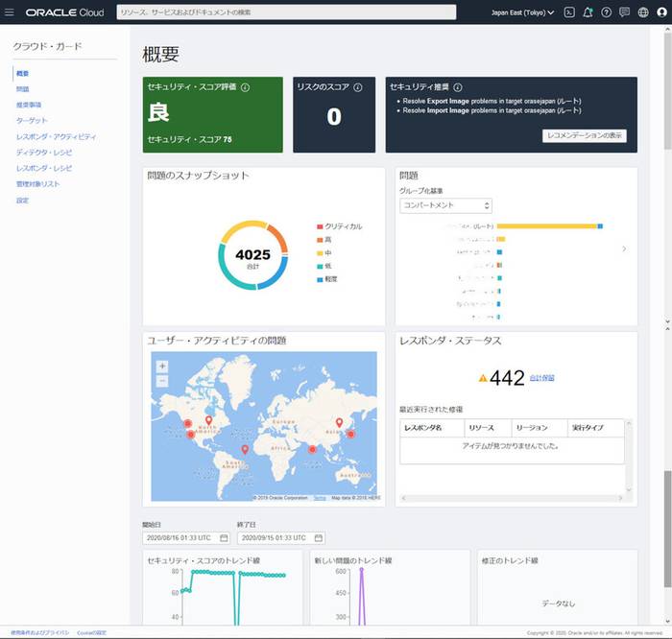Open the language globe icon
This screenshot has height=639, width=672.
click(x=643, y=12)
